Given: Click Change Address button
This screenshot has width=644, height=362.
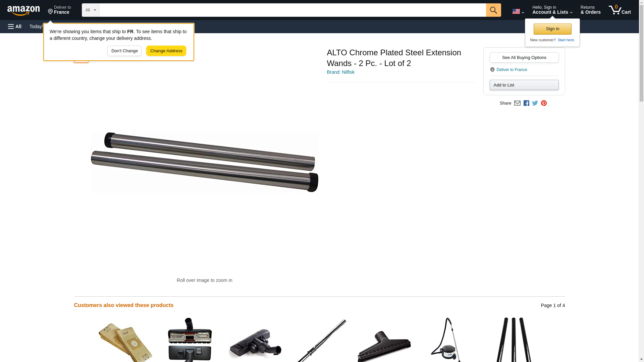Looking at the screenshot, I should click(x=166, y=51).
